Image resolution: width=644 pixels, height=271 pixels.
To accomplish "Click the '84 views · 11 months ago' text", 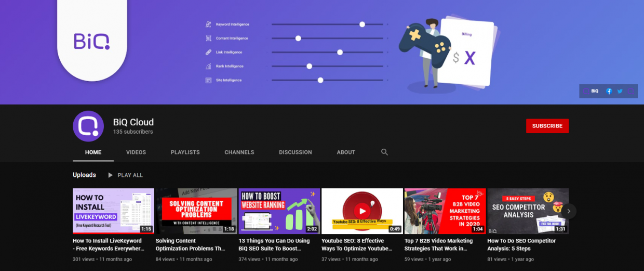I will click(184, 260).
